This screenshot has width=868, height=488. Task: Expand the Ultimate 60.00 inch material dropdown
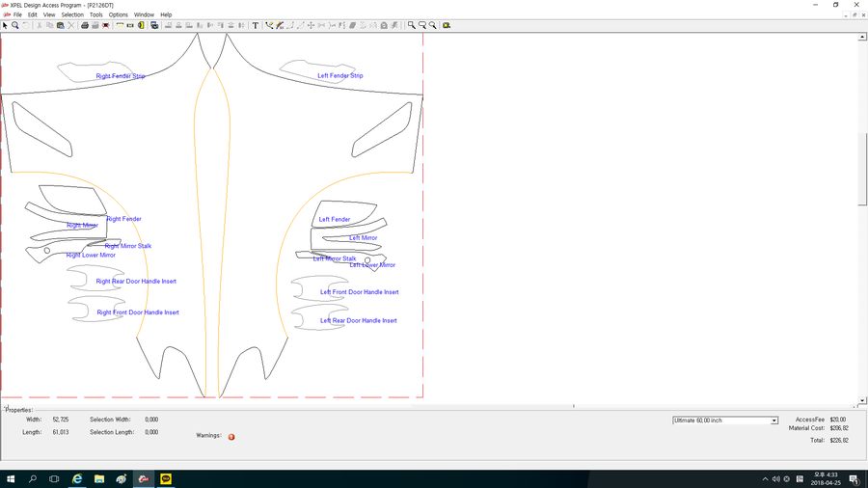[x=773, y=420]
